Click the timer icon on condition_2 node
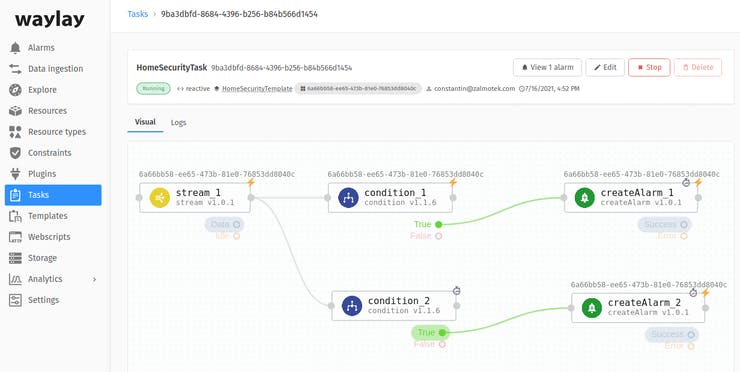This screenshot has width=740, height=372. tap(456, 291)
